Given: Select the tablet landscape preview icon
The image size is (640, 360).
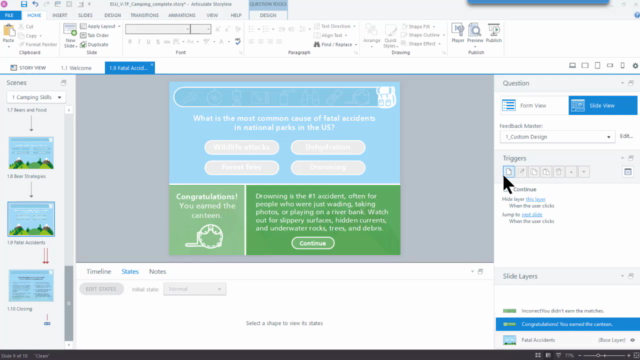Looking at the screenshot, I should coord(585,65).
